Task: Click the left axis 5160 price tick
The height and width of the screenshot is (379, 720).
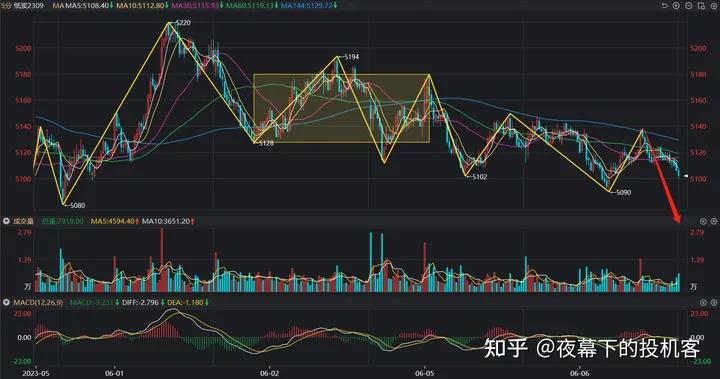Action: coord(23,100)
